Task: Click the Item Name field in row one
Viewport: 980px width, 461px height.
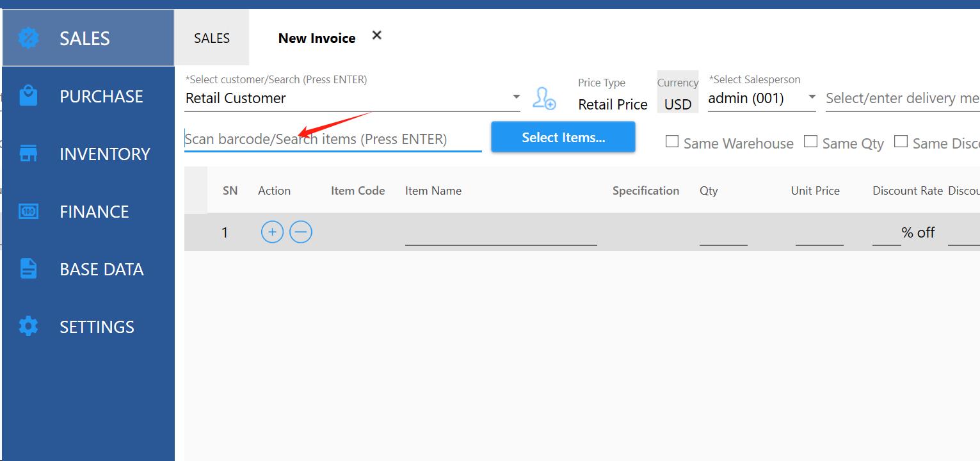Action: 501,234
